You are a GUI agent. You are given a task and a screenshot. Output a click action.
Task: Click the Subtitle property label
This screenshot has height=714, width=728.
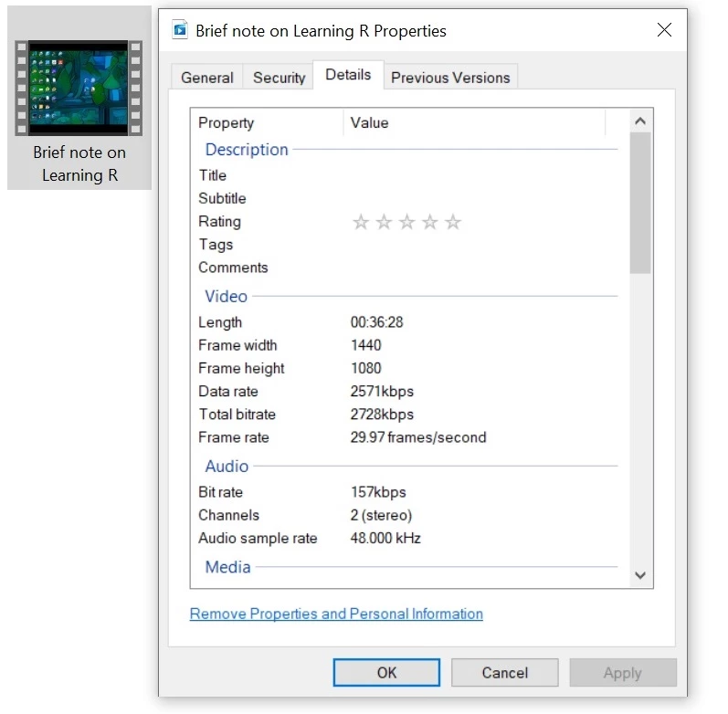222,198
